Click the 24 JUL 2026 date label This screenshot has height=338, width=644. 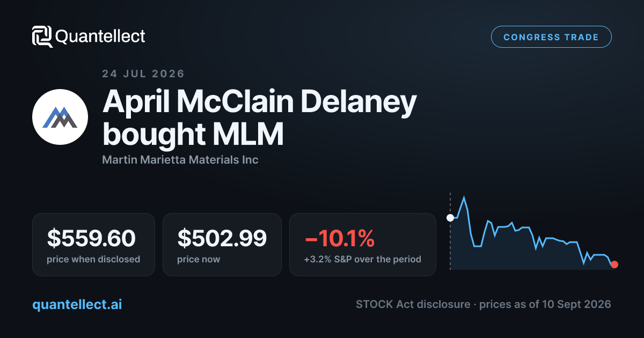pos(143,74)
